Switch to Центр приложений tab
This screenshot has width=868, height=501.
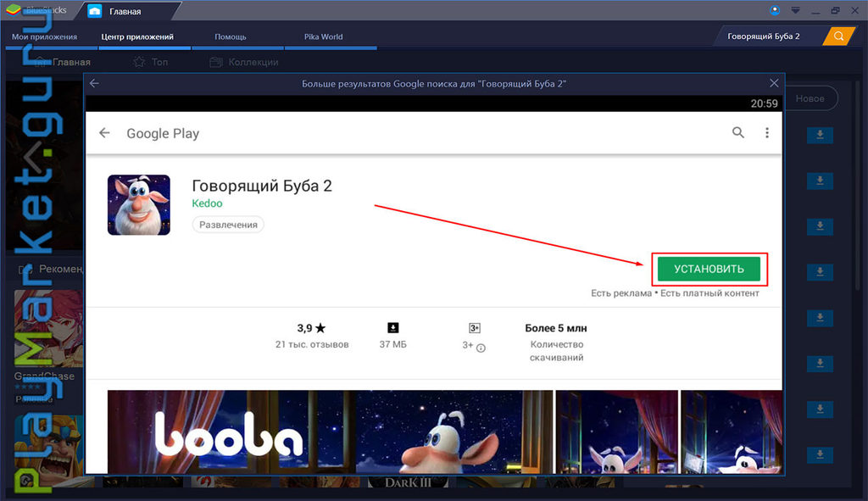click(137, 36)
